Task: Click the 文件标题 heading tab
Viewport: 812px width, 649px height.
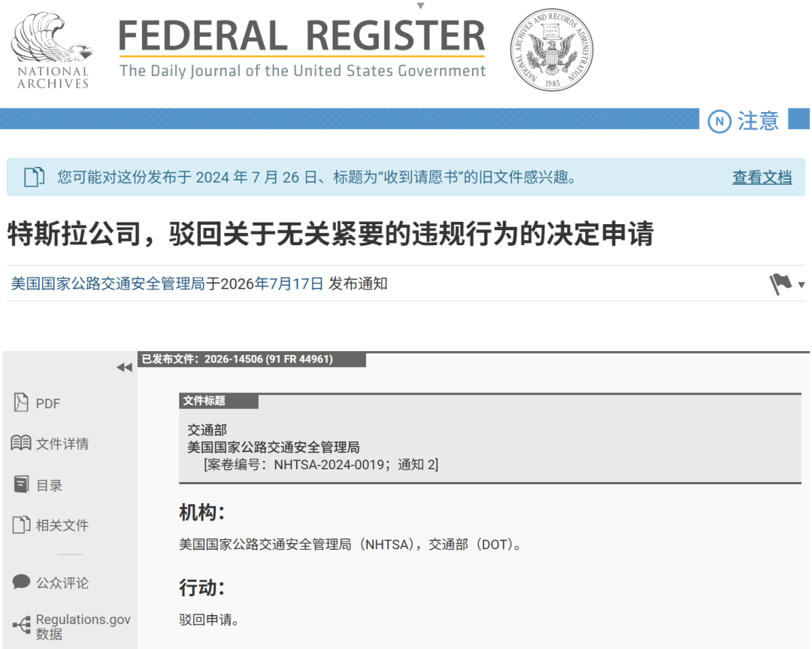Action: pyautogui.click(x=219, y=401)
